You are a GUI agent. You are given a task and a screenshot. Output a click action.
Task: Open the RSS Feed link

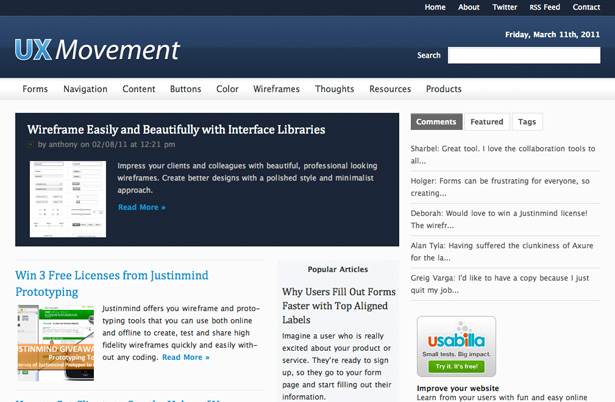(x=544, y=7)
